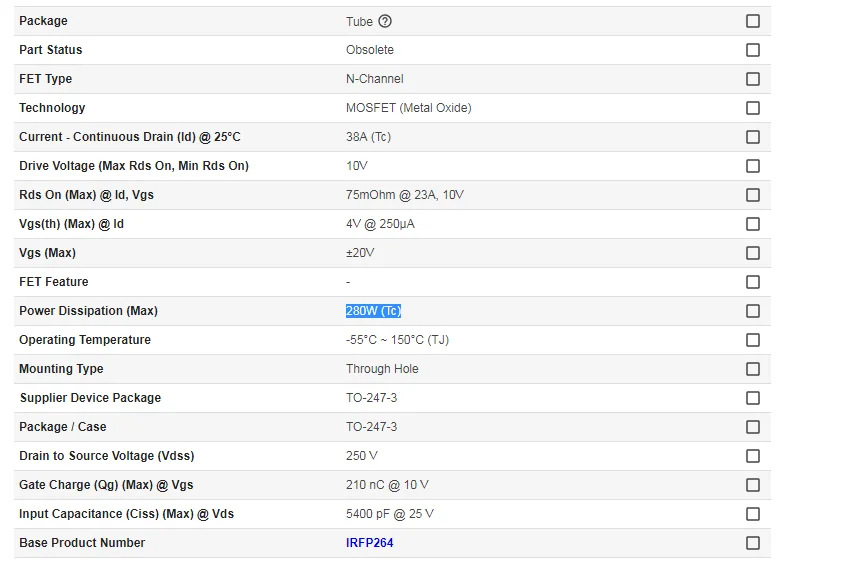This screenshot has height=571, width=842.
Task: Click the highlighted 280W (Tc) value
Action: point(373,311)
